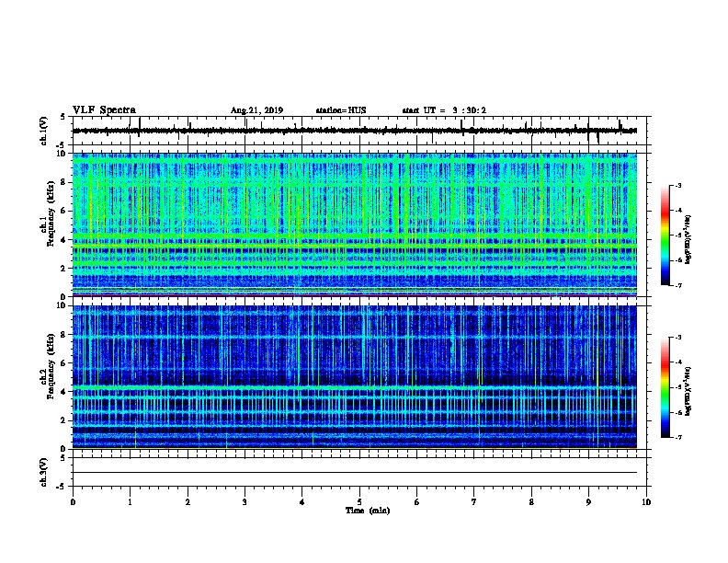Screen dimensions: 728x563
Task: Click the ch.1 waveform trace panel
Action: tap(361, 131)
